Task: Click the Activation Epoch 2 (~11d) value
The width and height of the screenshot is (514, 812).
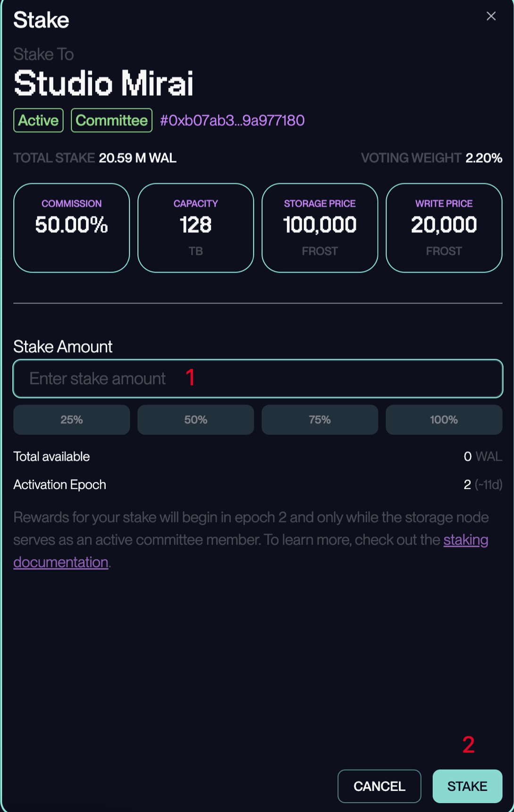Action: tap(482, 485)
